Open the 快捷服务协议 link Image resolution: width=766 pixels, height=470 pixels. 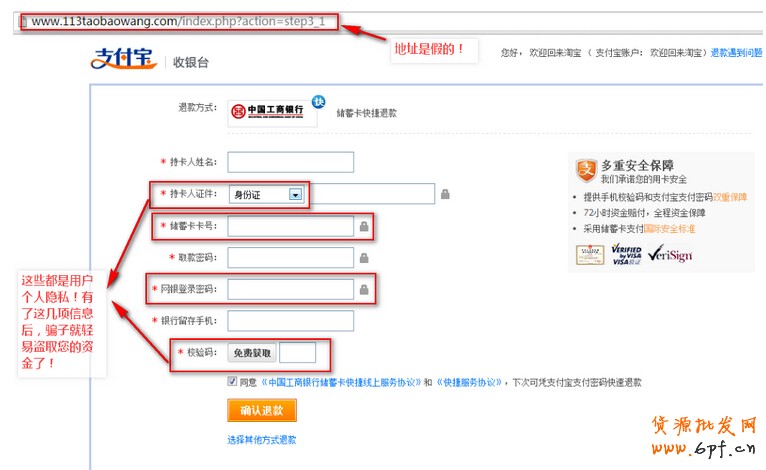click(x=467, y=382)
